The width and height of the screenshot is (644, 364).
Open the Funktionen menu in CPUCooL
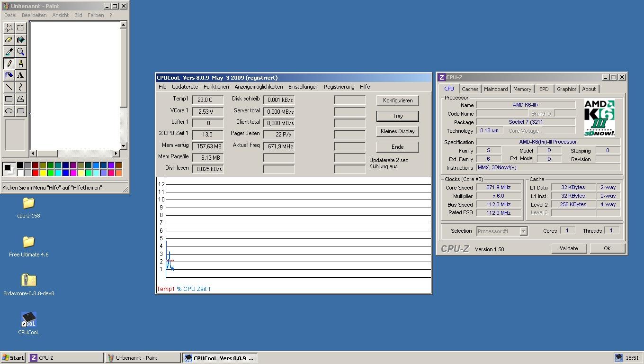[216, 87]
